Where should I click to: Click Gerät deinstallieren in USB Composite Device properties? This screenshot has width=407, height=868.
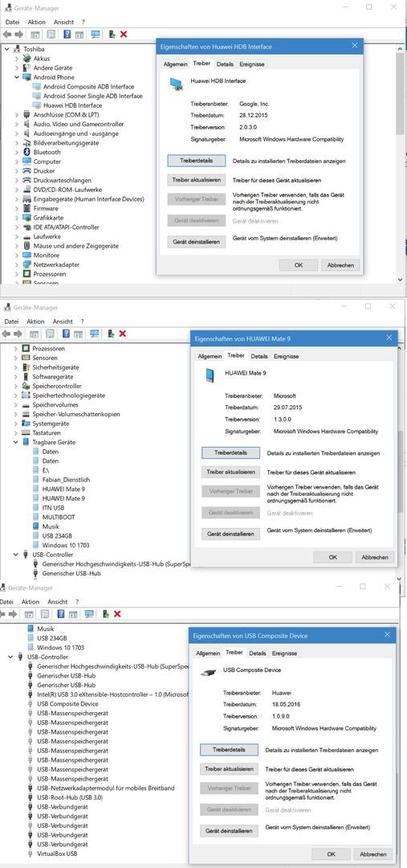[x=230, y=832]
